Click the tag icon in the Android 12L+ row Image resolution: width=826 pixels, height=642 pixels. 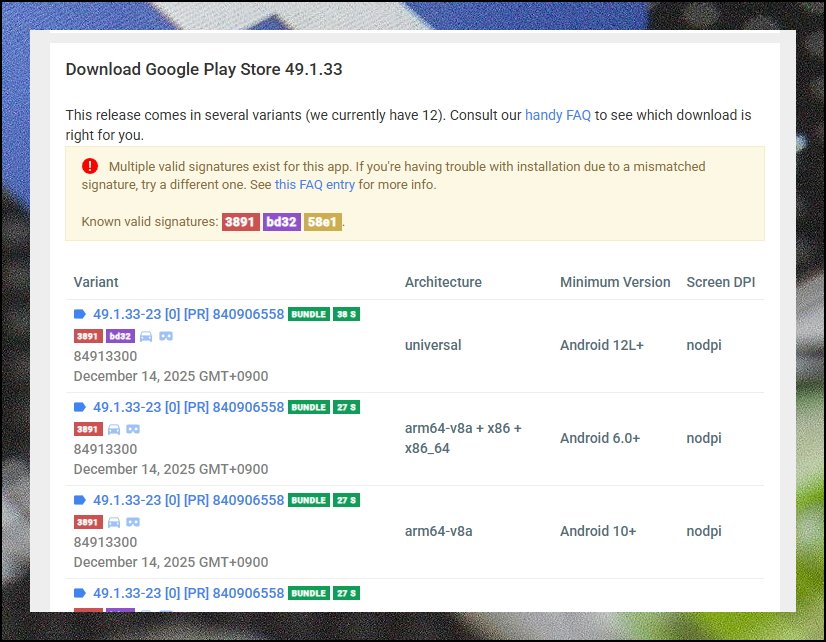[x=80, y=314]
